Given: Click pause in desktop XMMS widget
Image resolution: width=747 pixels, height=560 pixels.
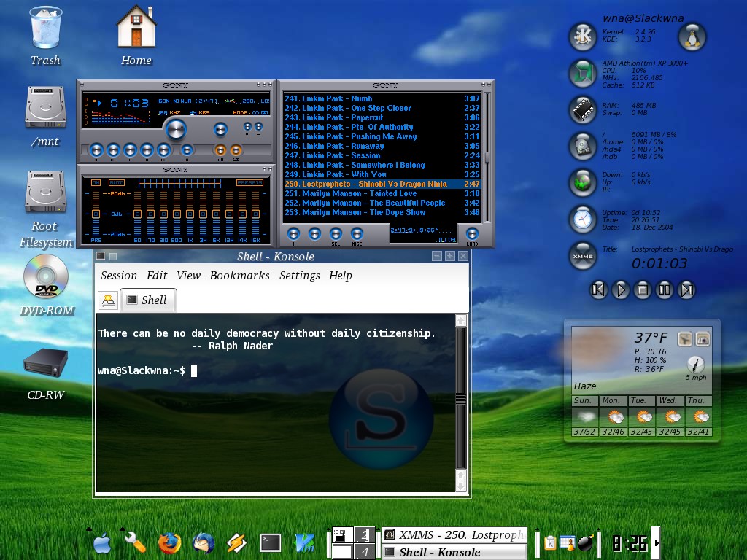Looking at the screenshot, I should [665, 289].
